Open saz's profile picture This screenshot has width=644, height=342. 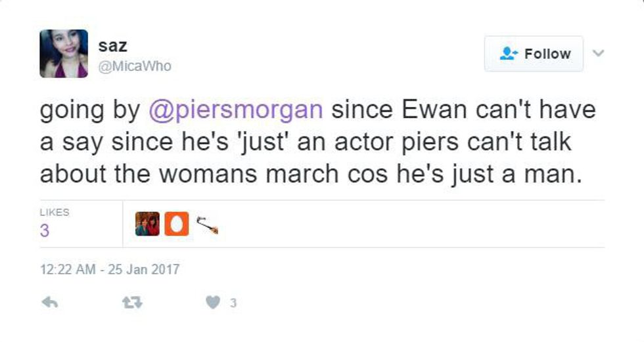(x=64, y=54)
